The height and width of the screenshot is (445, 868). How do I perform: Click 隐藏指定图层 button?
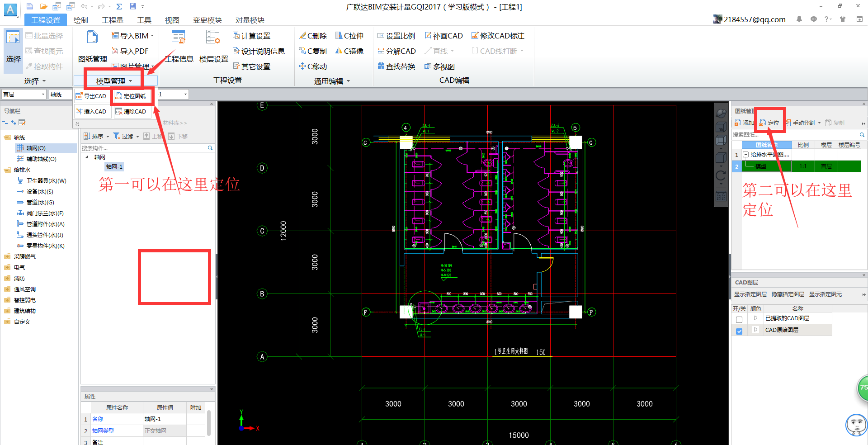788,294
